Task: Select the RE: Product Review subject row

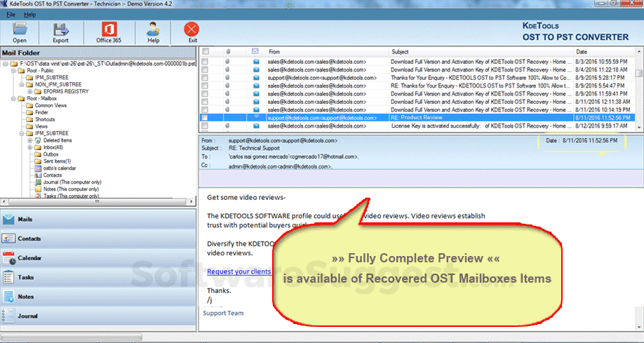Action: click(x=417, y=117)
